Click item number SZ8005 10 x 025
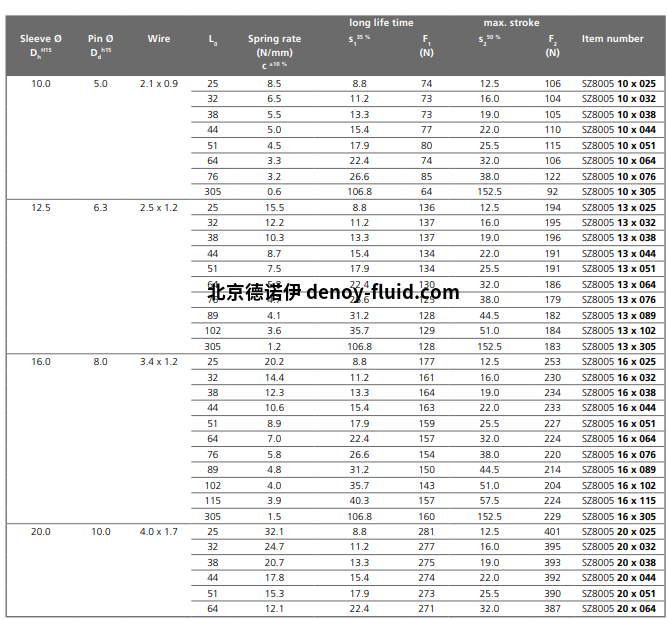The image size is (667, 620). tap(618, 84)
